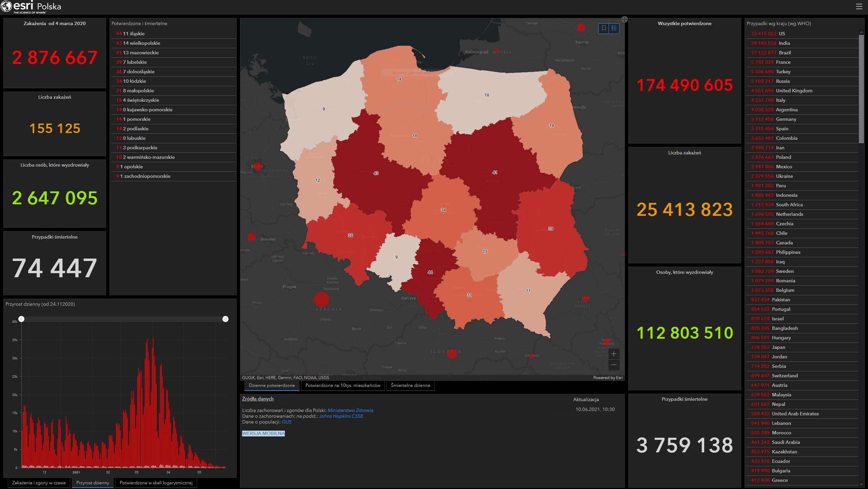Click the large red circle over Czechia
The height and width of the screenshot is (489, 868).
(x=321, y=299)
